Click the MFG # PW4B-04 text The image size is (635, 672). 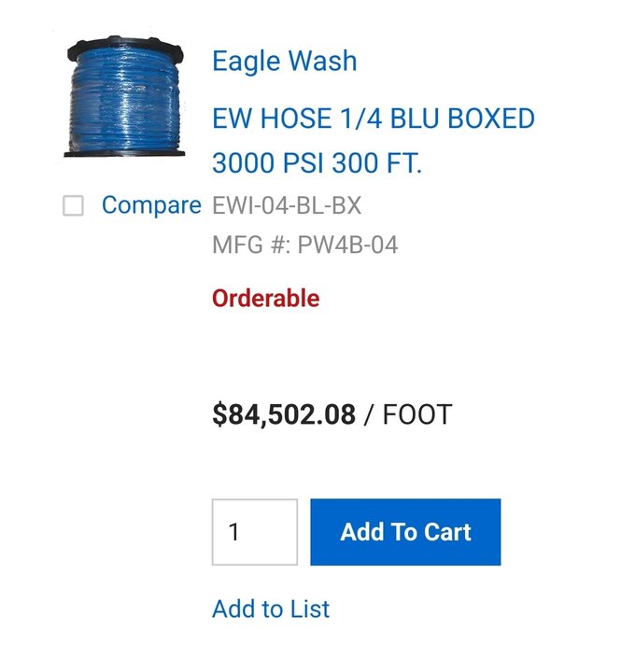[x=305, y=245]
